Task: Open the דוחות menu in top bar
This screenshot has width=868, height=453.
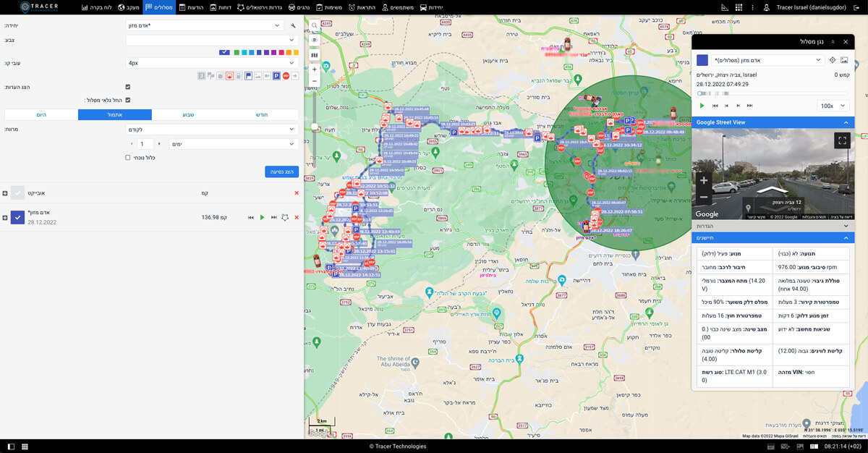Action: click(x=221, y=7)
